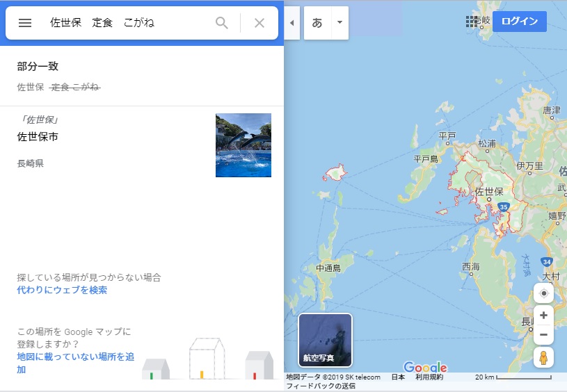This screenshot has height=392, width=567.
Task: Show my location with the target icon
Action: [543, 293]
